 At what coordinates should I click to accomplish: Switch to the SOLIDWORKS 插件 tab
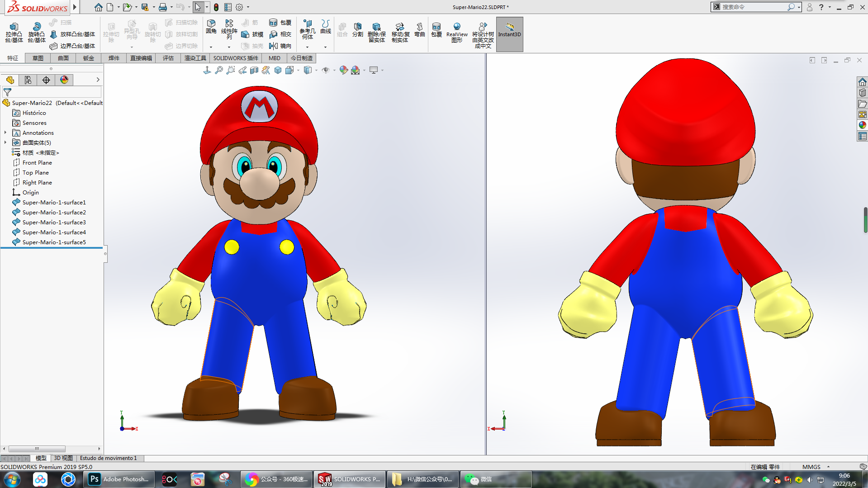pyautogui.click(x=236, y=58)
